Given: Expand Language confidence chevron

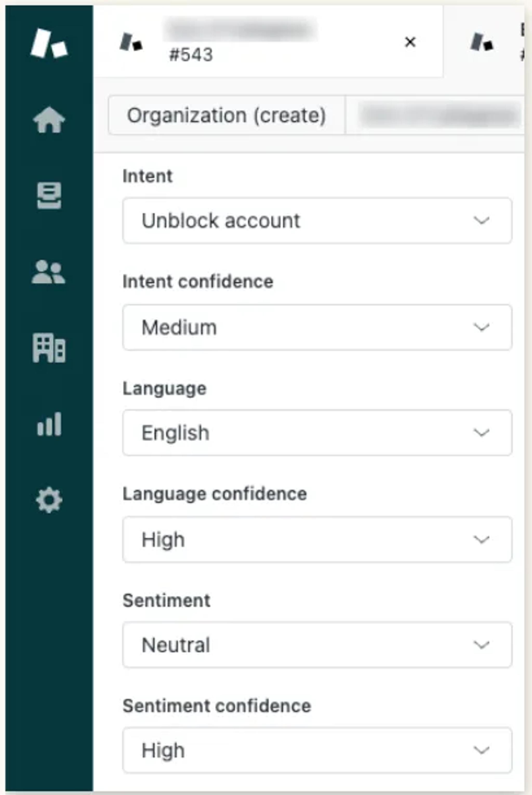Looking at the screenshot, I should [481, 539].
